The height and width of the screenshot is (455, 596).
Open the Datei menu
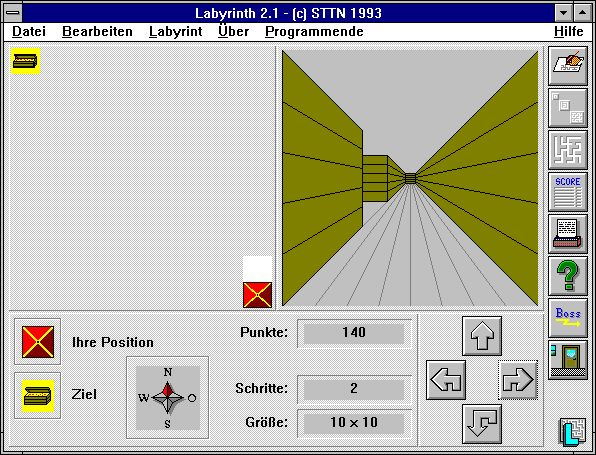pos(29,31)
